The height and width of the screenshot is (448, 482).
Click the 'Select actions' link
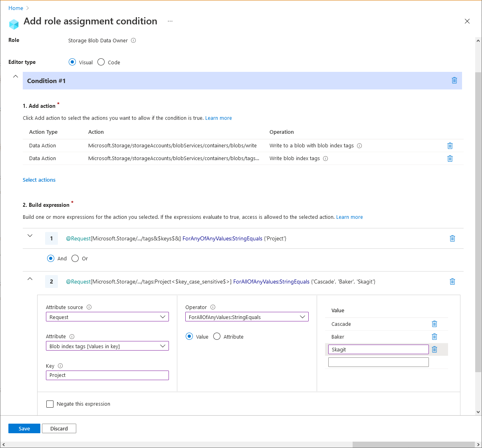[x=39, y=180]
